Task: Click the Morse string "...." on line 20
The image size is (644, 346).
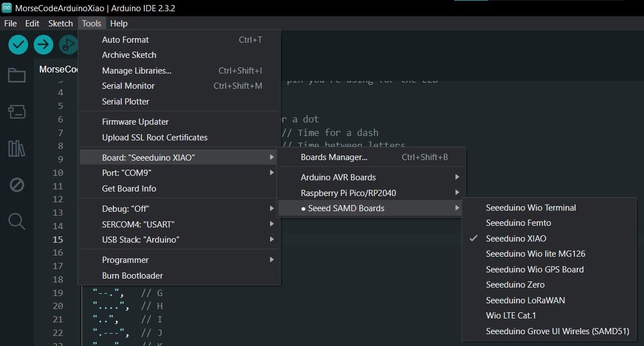Action: [109, 306]
